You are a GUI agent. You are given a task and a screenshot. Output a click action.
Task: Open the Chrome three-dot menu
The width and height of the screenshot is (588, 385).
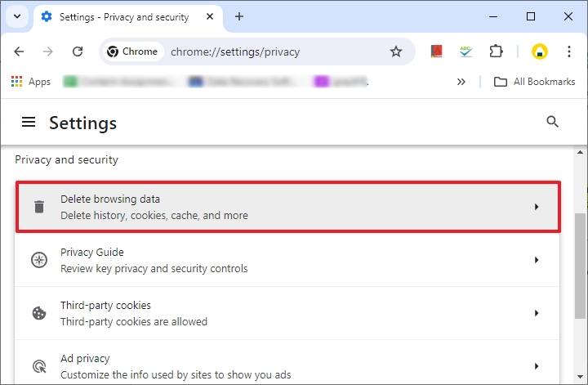568,51
